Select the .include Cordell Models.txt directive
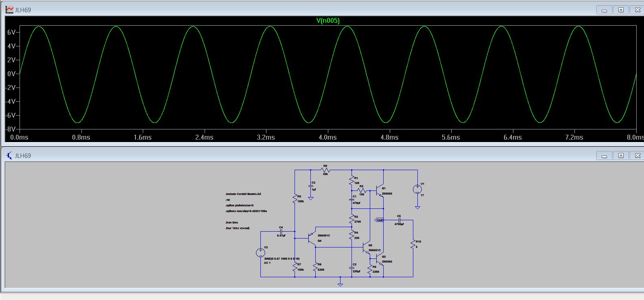 (x=243, y=194)
